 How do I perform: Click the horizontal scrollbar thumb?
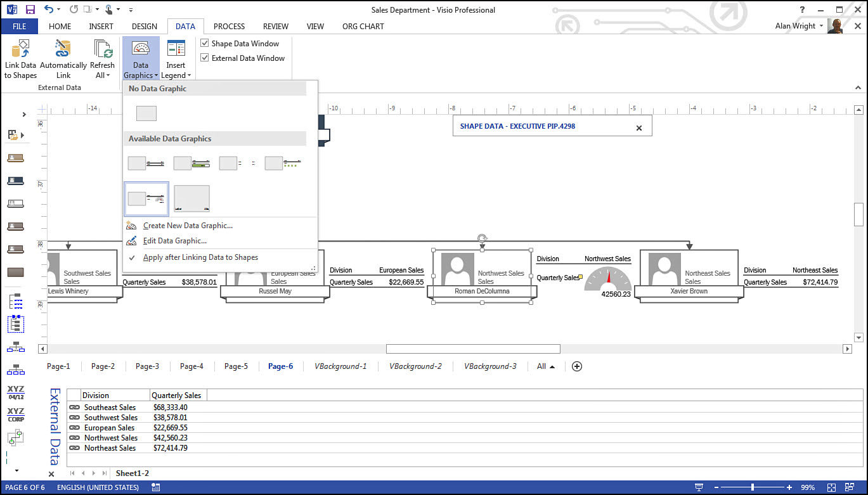point(473,349)
